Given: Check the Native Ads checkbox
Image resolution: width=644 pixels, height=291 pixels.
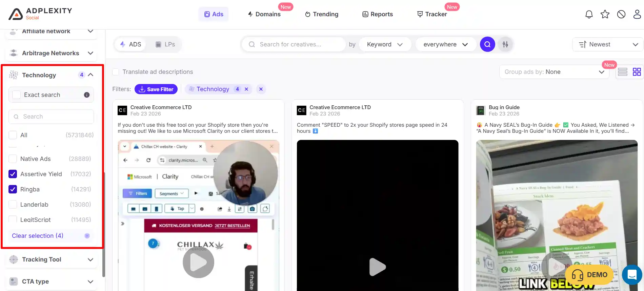Looking at the screenshot, I should (13, 159).
